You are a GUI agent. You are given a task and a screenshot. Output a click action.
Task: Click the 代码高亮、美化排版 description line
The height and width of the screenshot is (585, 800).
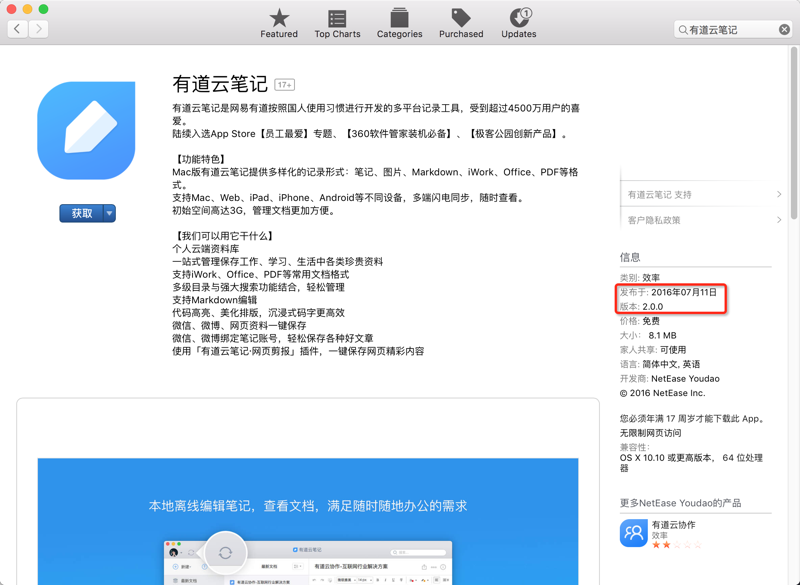tap(259, 313)
